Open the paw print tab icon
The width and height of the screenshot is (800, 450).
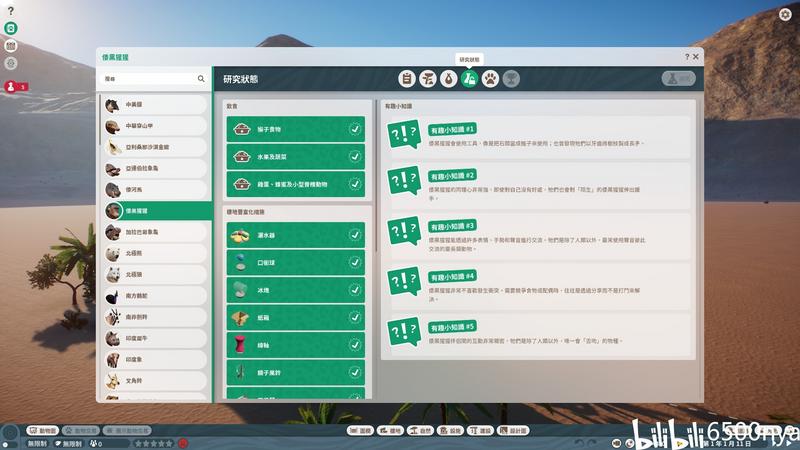pos(490,79)
